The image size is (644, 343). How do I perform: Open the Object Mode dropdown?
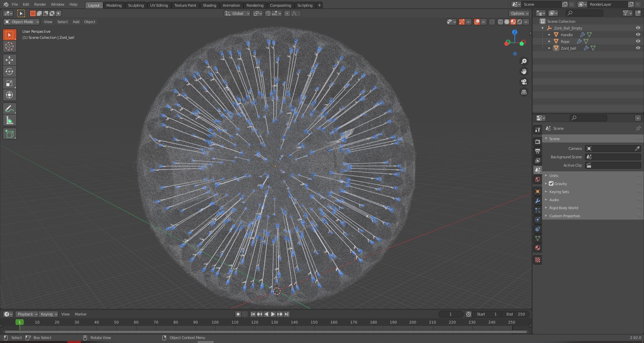(x=21, y=22)
